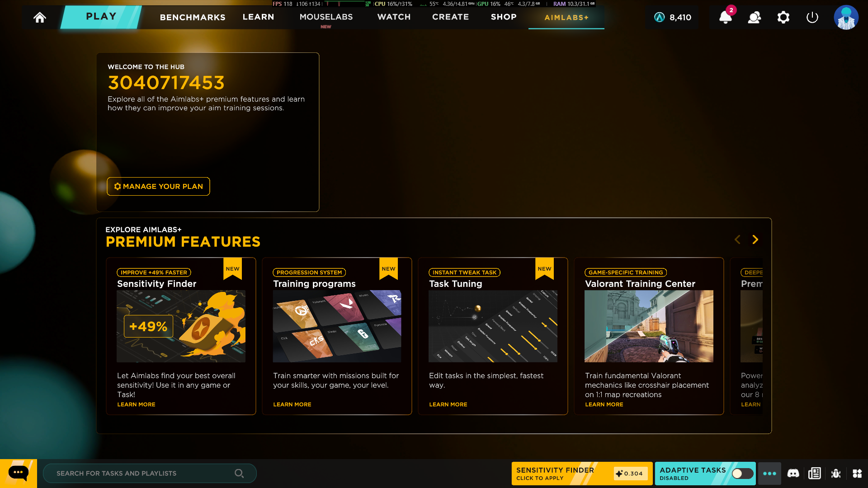Go to the Home screen icon
The image size is (868, 488).
(x=40, y=17)
